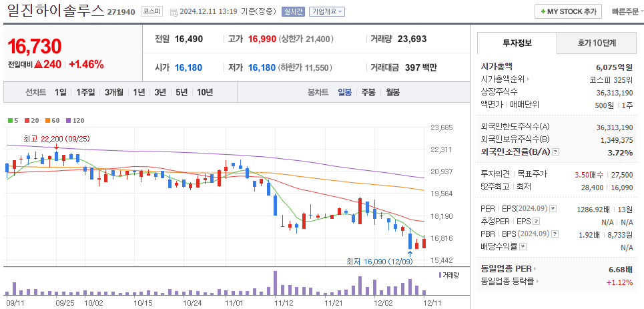Select the 3개월 line chart period
This screenshot has height=309, width=644.
coord(113,93)
